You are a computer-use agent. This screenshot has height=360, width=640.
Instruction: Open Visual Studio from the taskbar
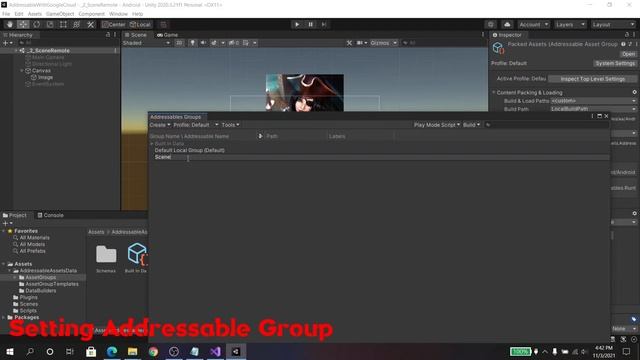pos(216,351)
